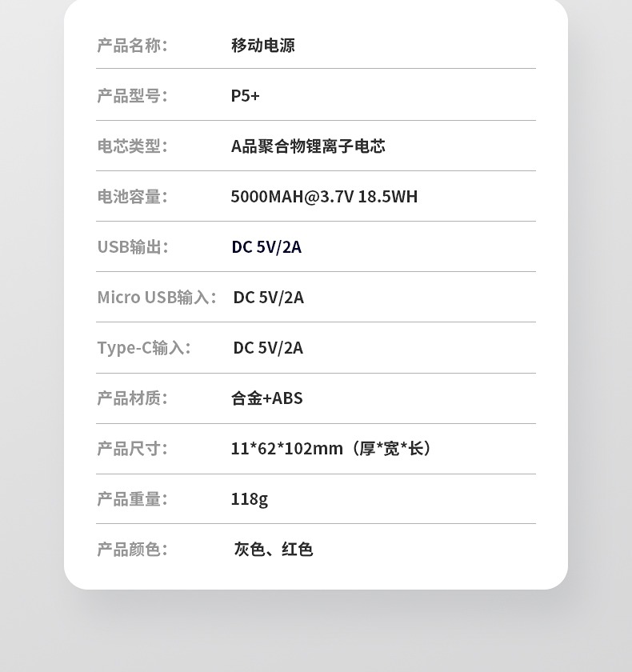Click the 电池容量 label

pos(132,197)
